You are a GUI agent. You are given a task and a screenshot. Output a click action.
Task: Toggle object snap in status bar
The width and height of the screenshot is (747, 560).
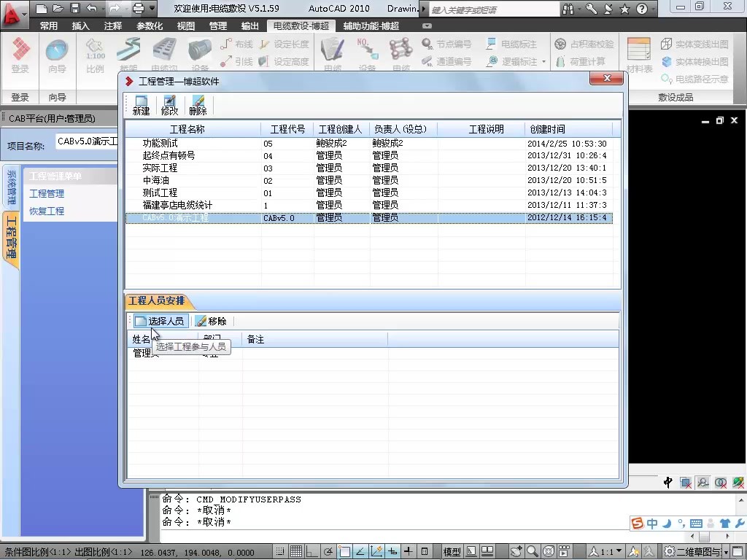[x=344, y=551]
